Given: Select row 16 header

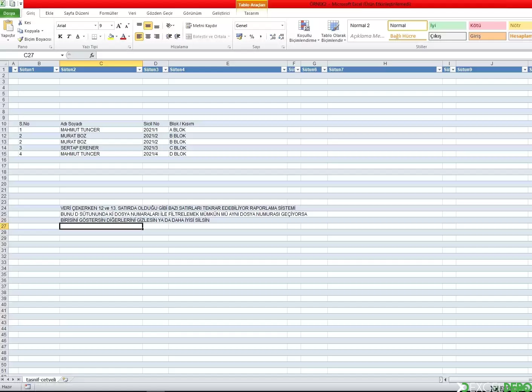Looking at the screenshot, I should coord(4,160).
